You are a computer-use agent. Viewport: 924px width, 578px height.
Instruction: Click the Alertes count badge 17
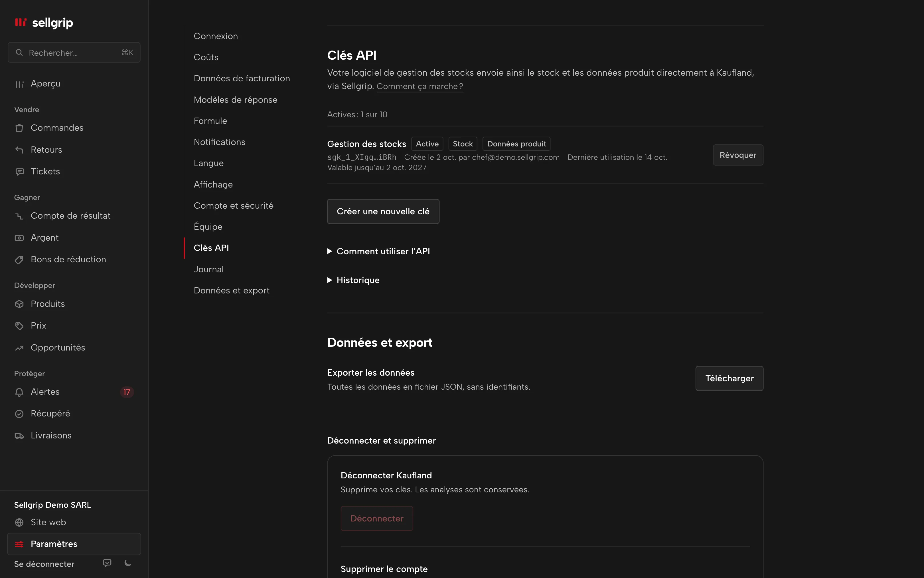pyautogui.click(x=127, y=392)
